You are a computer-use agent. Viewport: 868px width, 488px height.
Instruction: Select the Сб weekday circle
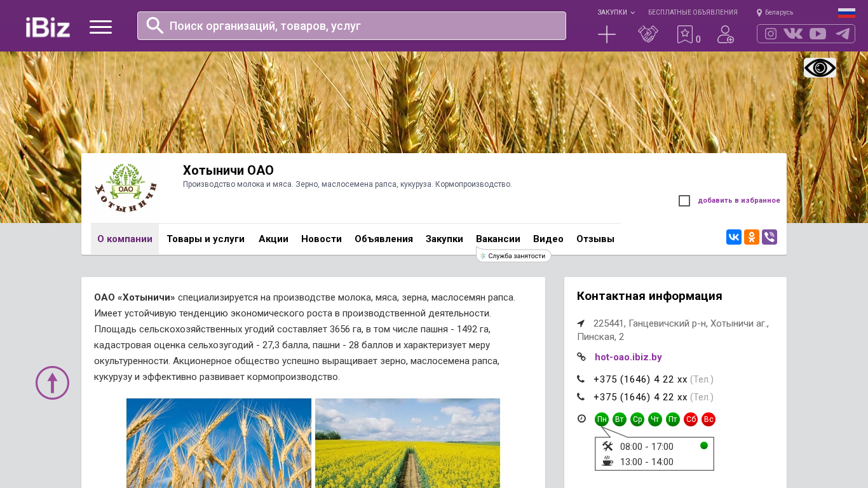tap(691, 419)
